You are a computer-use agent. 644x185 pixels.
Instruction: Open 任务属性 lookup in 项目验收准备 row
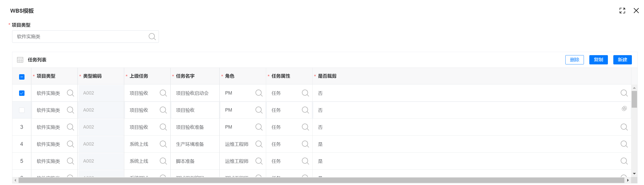(x=305, y=127)
